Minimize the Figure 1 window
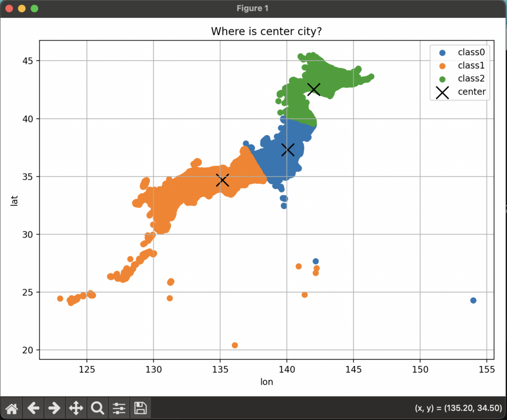 [x=22, y=8]
